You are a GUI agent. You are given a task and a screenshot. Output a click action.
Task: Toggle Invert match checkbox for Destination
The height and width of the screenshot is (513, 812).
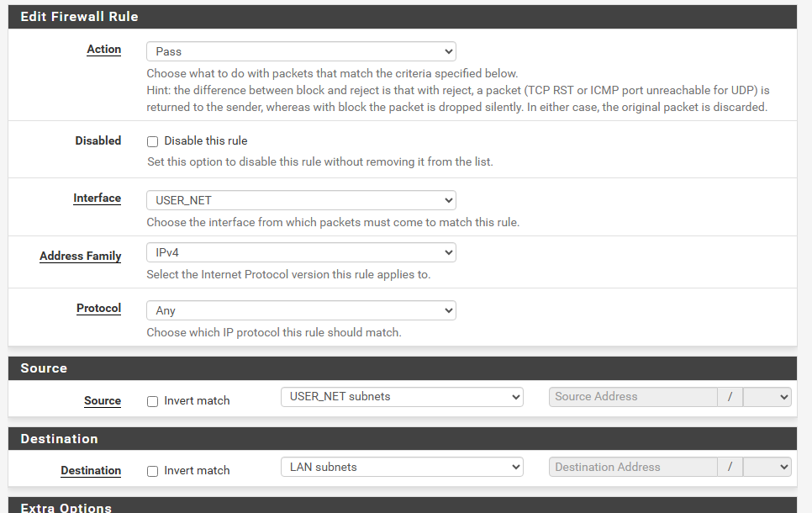click(153, 471)
